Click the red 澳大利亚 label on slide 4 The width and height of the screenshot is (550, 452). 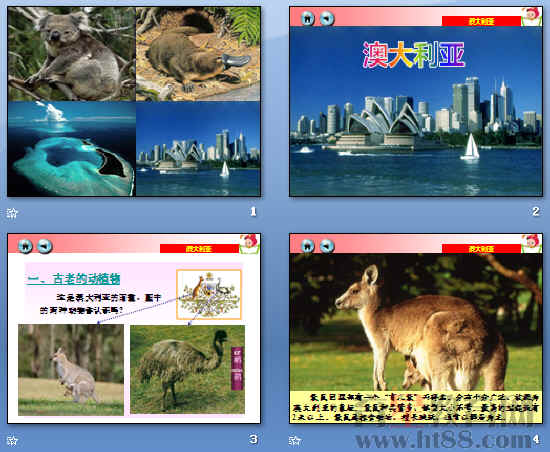[x=481, y=249]
